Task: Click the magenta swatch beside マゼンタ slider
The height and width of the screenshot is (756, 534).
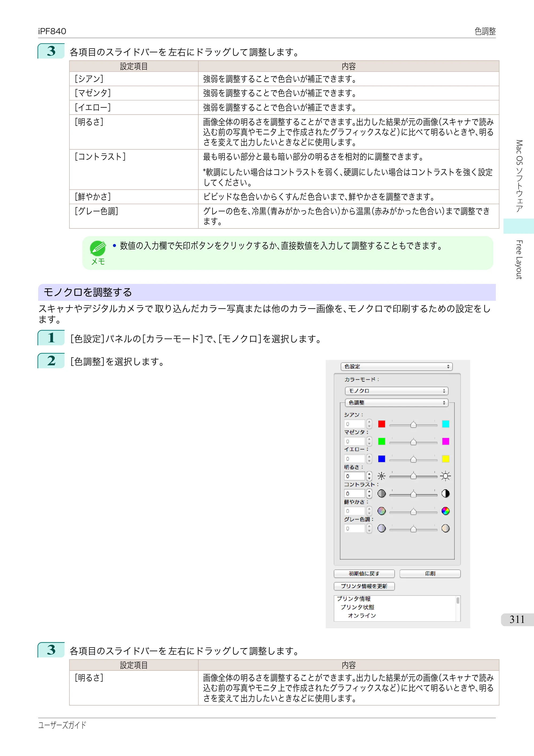Action: coord(446,441)
